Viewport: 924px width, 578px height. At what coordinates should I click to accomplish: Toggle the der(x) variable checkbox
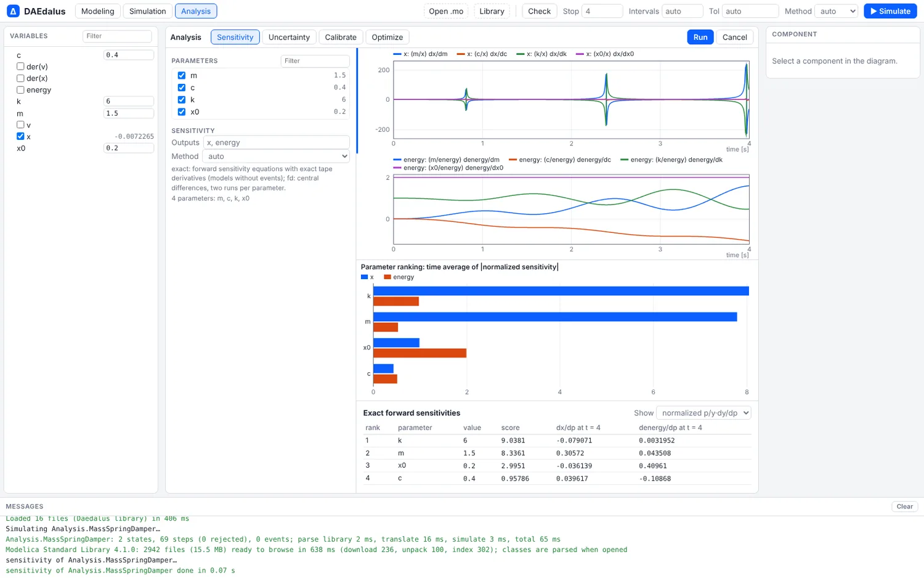[x=20, y=78]
